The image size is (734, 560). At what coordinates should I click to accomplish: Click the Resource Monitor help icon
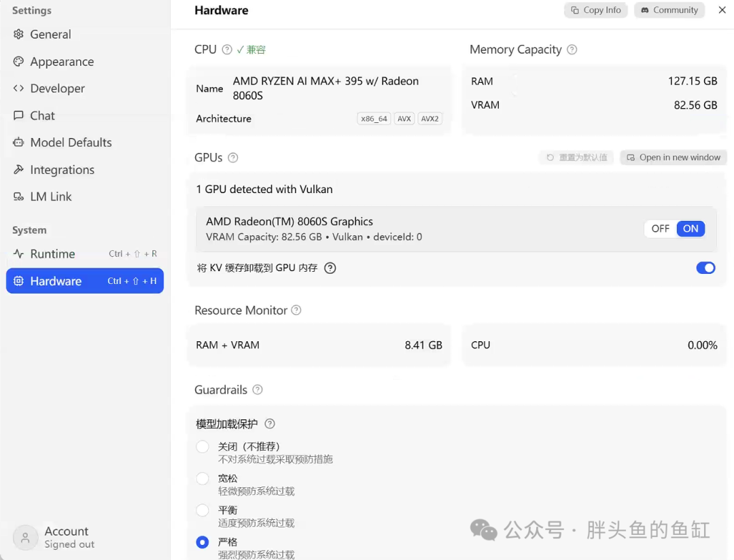point(296,310)
